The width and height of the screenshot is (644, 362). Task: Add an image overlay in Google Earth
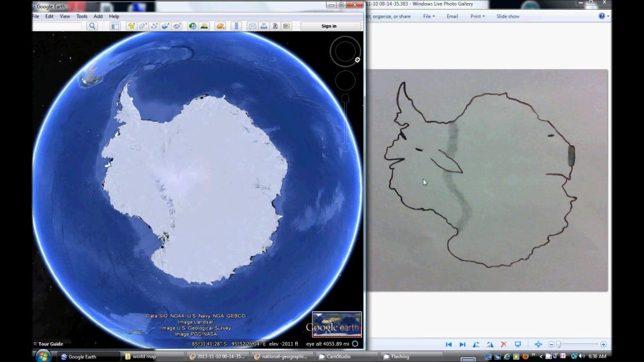point(166,26)
